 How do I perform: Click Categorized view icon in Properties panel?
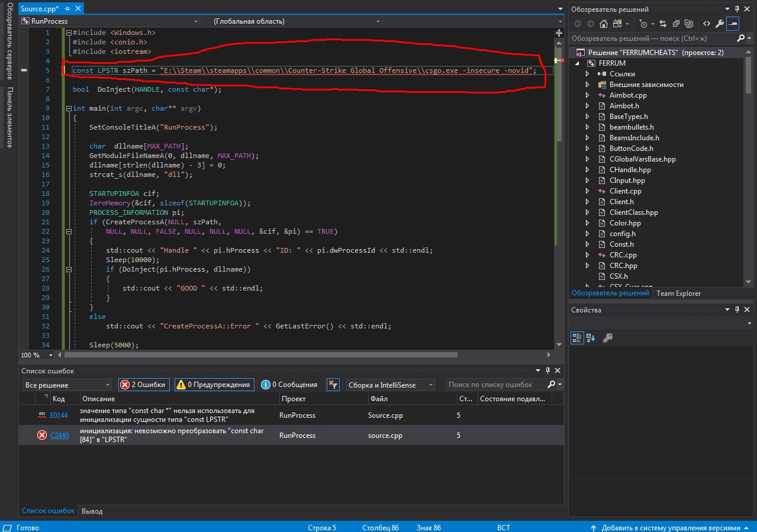[577, 338]
